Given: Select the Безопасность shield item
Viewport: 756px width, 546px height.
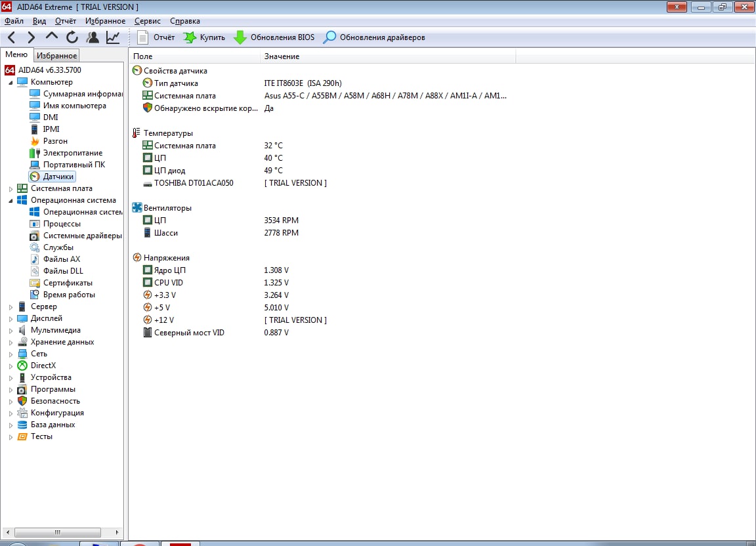Looking at the screenshot, I should pos(49,402).
